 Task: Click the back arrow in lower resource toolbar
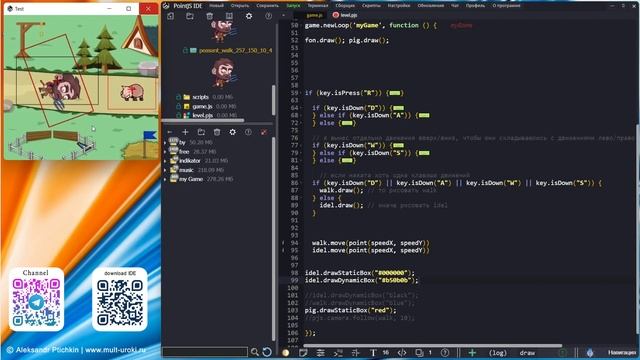tap(170, 132)
